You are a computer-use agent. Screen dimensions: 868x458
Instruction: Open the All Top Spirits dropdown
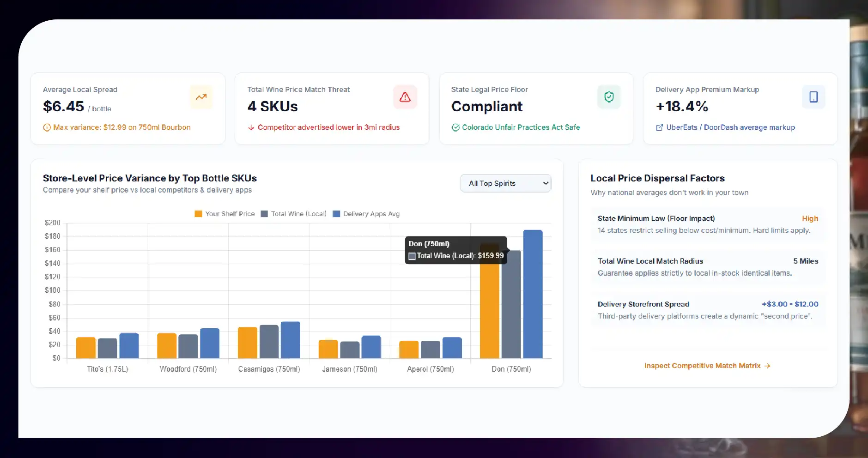(x=505, y=183)
